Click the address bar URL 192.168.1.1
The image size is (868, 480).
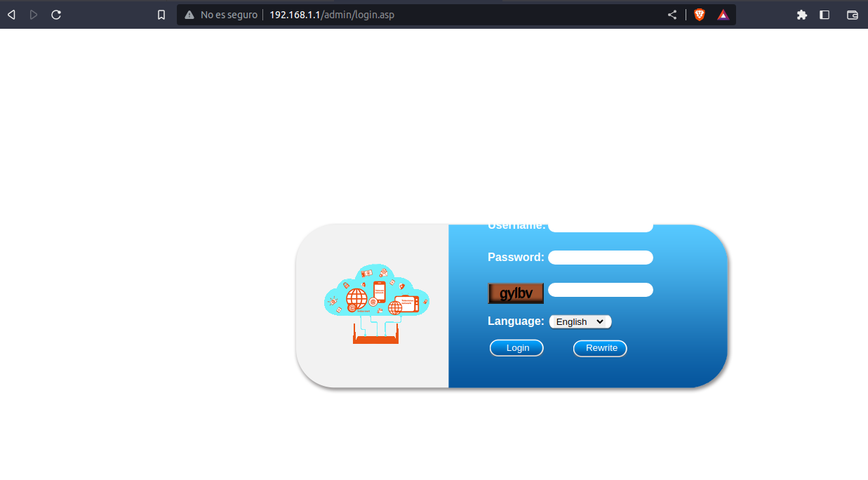(x=331, y=15)
